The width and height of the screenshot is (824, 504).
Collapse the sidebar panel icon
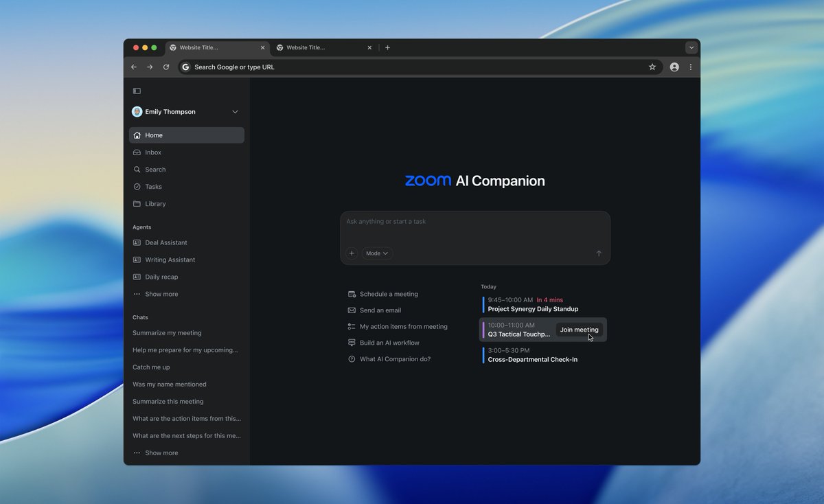click(137, 91)
